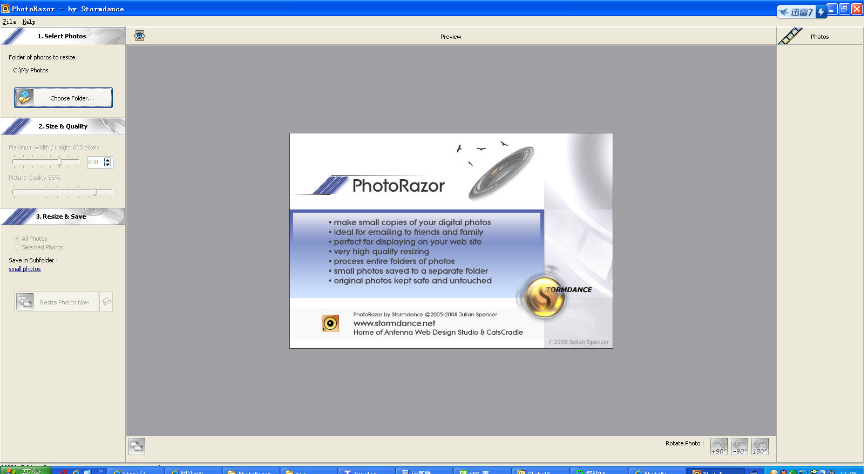Rotate photo by -90 degrees
The image size is (868, 474).
point(740,446)
